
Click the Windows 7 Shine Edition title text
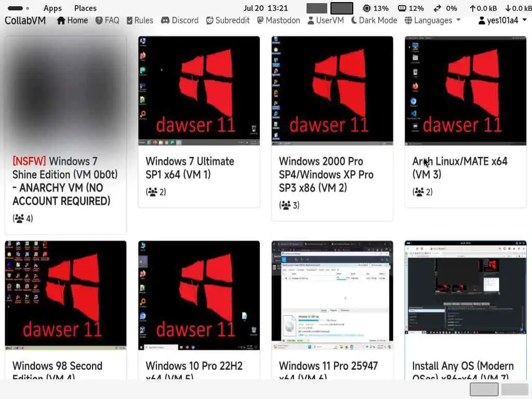[x=65, y=181]
